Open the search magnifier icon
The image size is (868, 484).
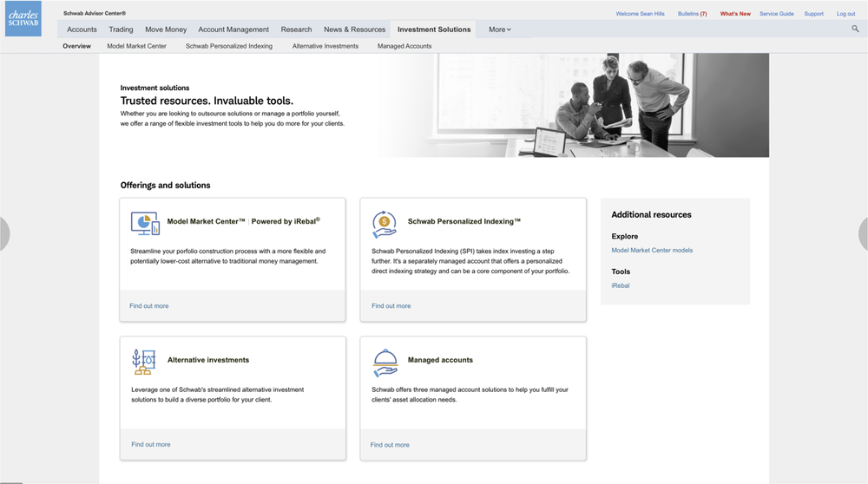855,29
